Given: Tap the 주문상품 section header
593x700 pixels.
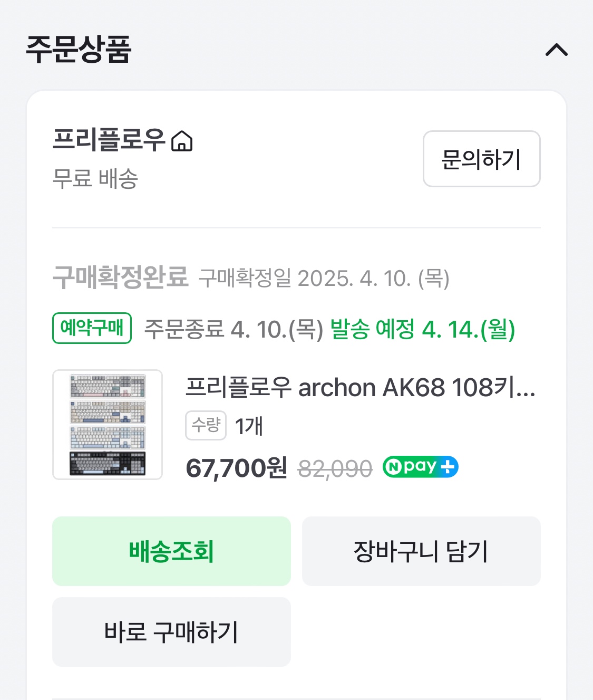Looking at the screenshot, I should [x=79, y=50].
